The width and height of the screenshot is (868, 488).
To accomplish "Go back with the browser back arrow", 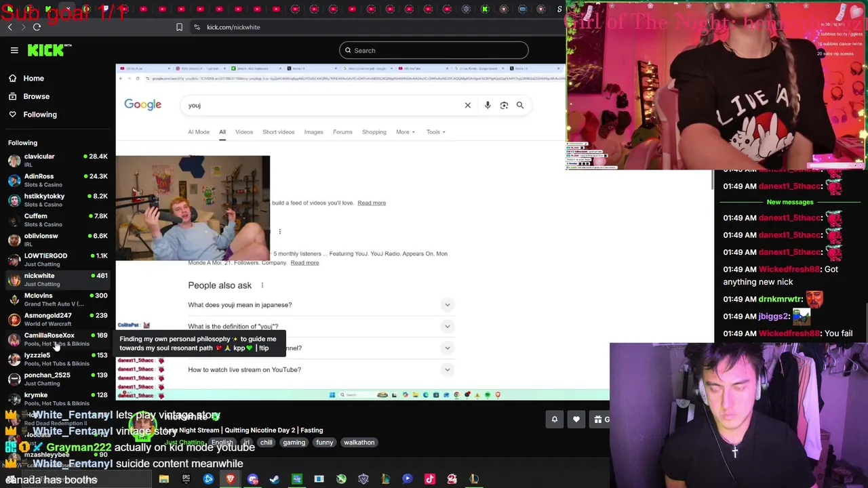I will coord(9,27).
